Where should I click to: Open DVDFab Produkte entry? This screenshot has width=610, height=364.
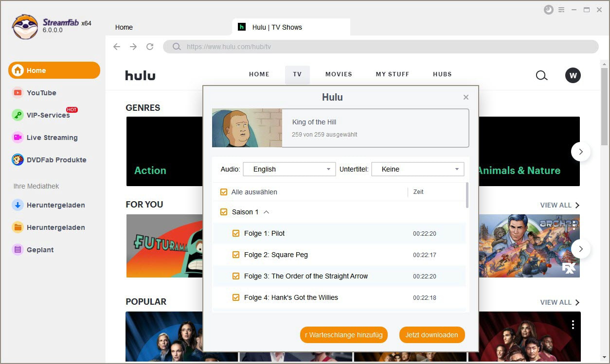pos(49,160)
